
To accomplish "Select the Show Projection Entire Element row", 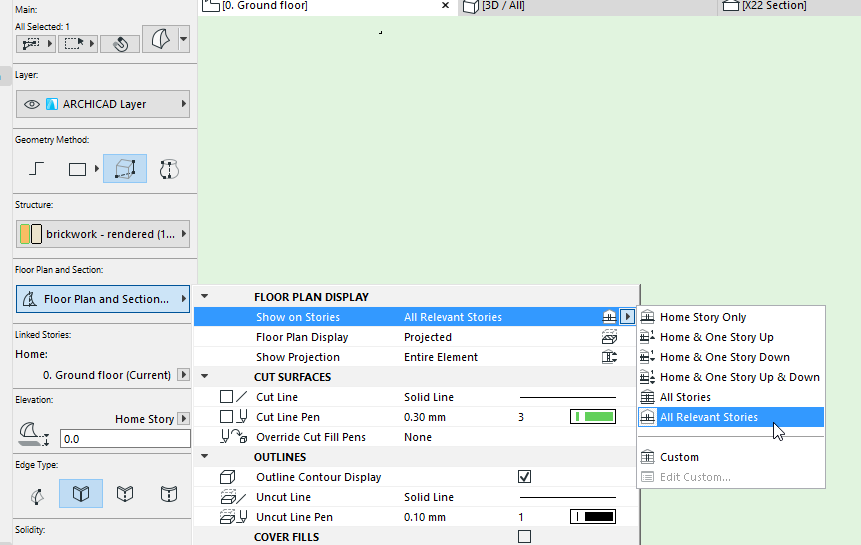I will point(416,357).
